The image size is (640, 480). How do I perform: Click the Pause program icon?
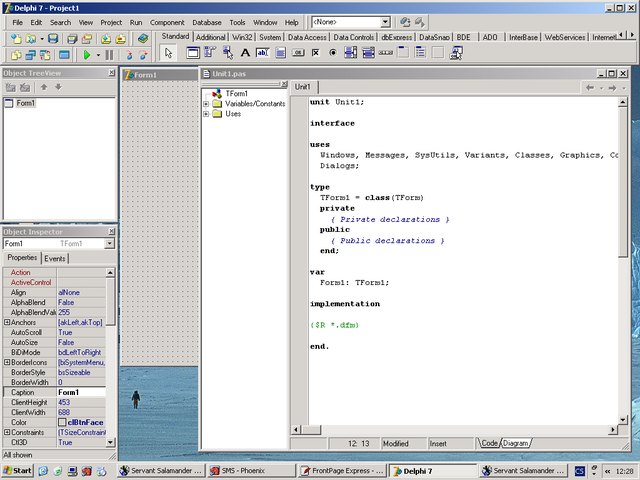click(x=109, y=54)
